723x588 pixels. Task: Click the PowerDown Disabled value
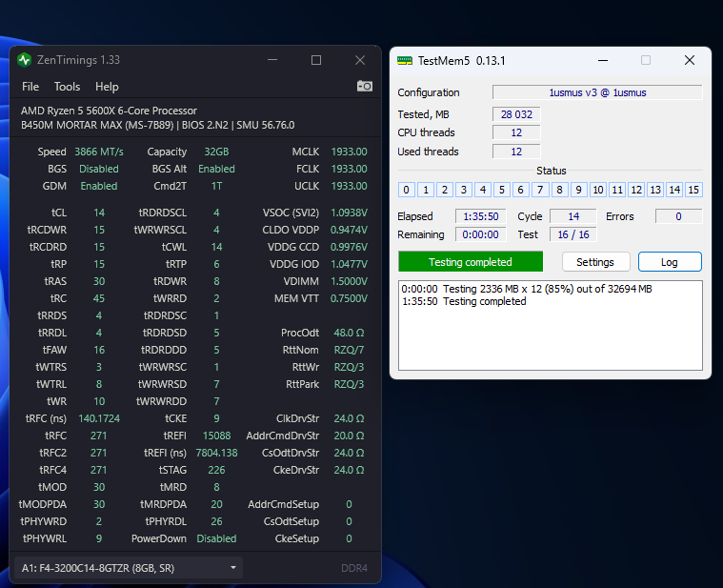pos(216,538)
